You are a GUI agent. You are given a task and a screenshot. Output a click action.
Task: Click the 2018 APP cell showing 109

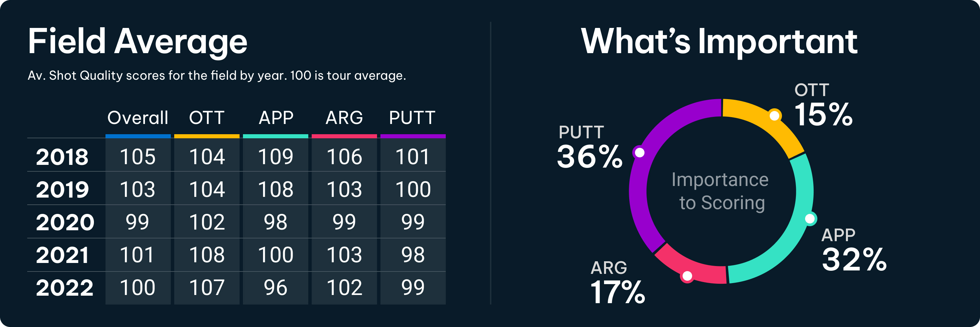coord(275,156)
